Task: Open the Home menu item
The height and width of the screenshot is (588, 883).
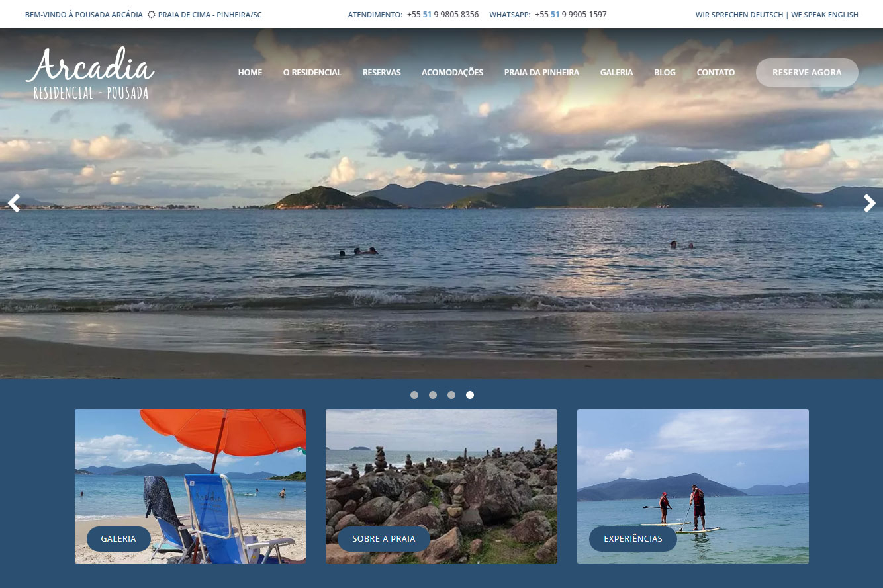Action: tap(250, 73)
